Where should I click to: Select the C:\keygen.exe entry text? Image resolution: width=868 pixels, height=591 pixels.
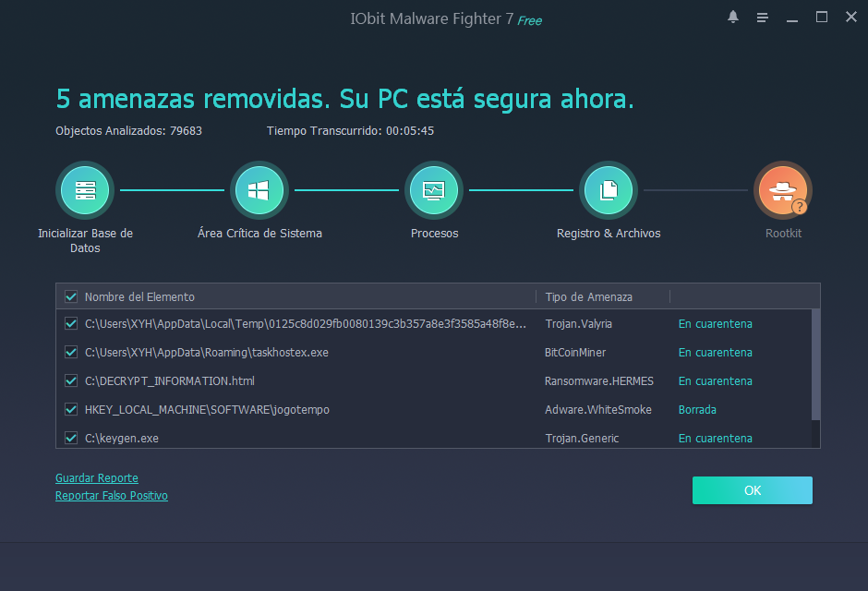click(x=121, y=439)
